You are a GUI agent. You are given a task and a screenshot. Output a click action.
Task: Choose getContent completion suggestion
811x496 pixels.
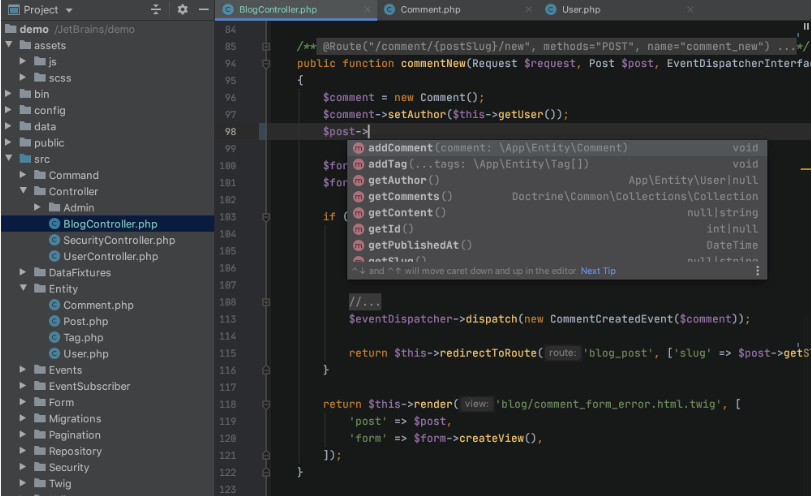[557, 213]
